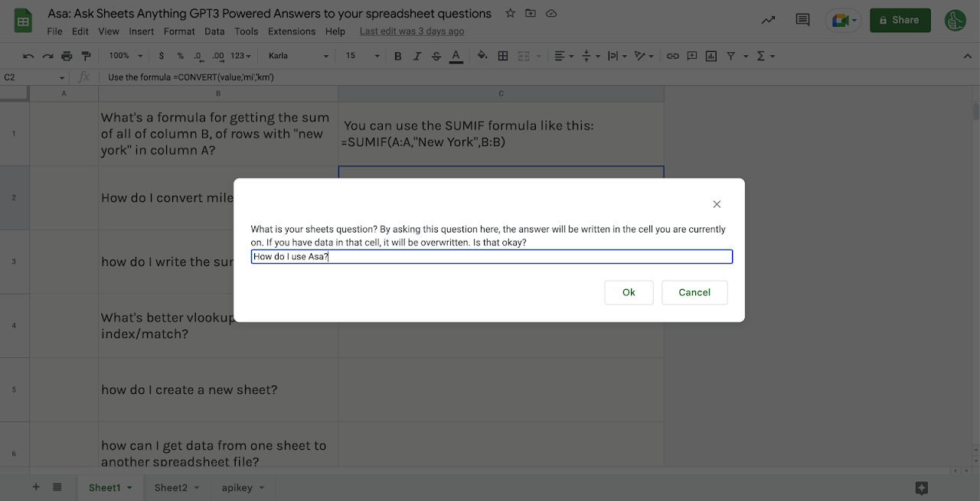Click the Move to folder icon
980x501 pixels.
531,14
